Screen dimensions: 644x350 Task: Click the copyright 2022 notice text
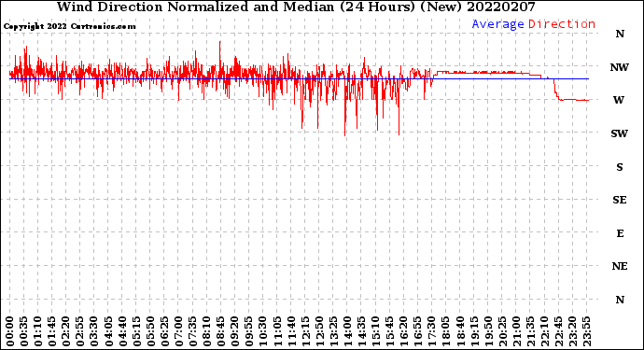pyautogui.click(x=70, y=27)
